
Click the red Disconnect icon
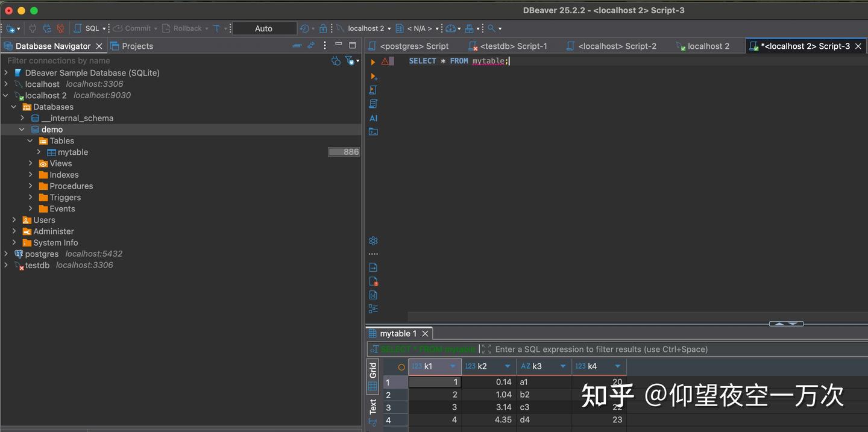click(x=60, y=28)
